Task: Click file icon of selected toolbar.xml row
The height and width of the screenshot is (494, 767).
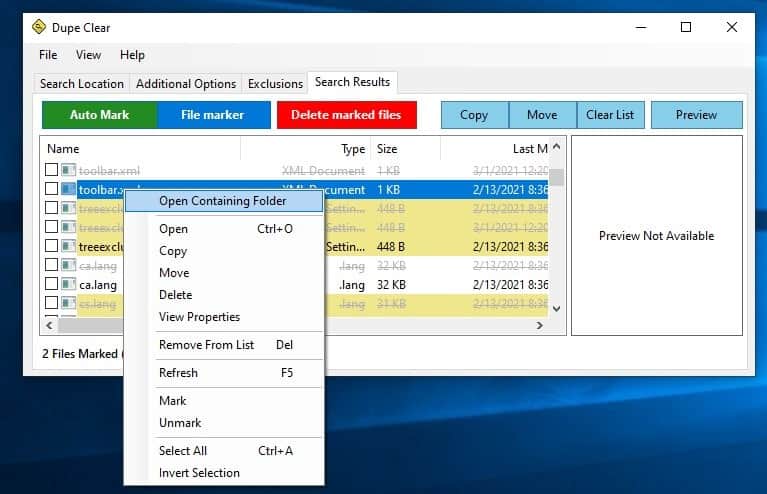Action: pos(68,189)
